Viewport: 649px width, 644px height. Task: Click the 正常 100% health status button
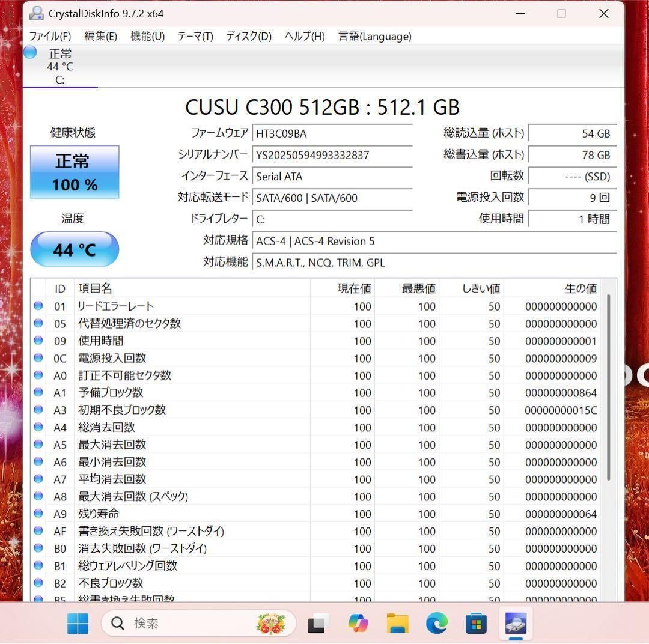(75, 172)
